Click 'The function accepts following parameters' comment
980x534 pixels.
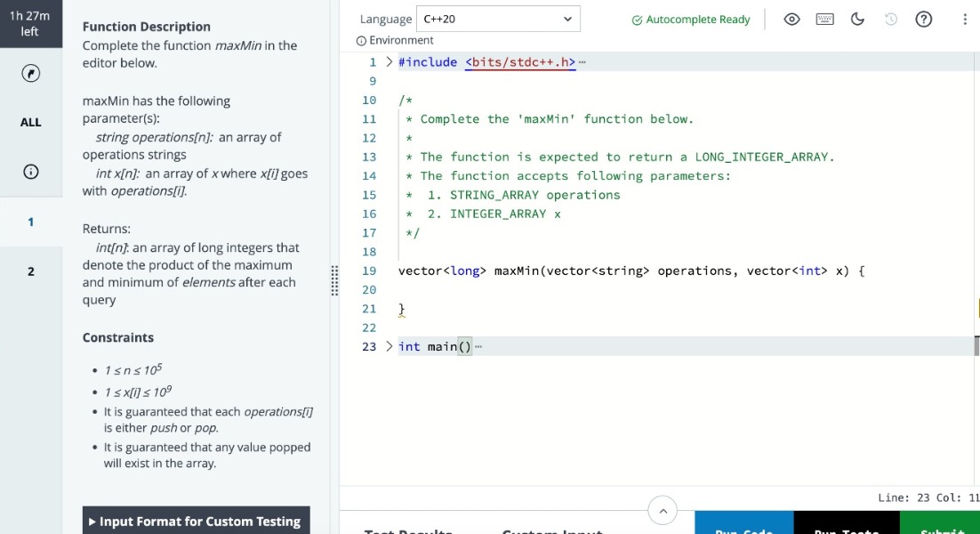568,175
